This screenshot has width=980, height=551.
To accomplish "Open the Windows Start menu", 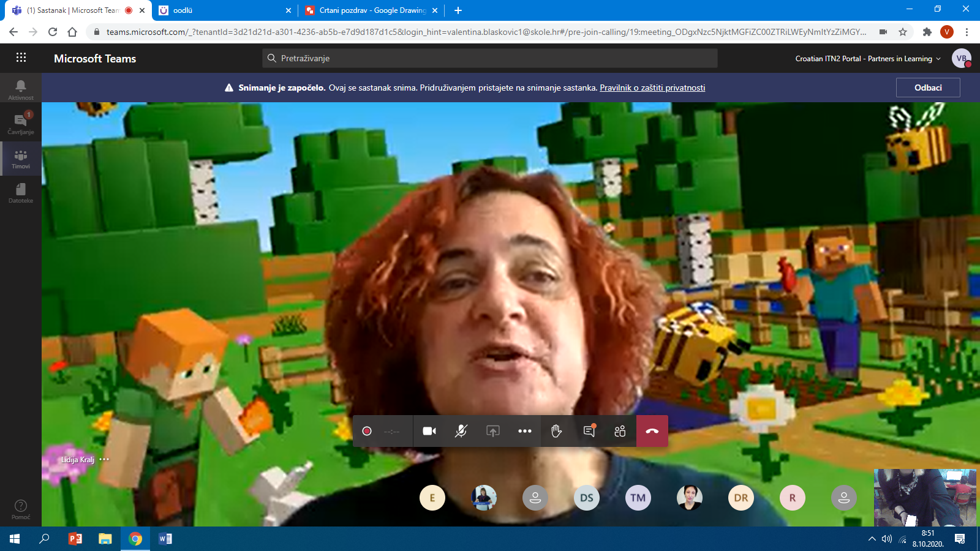I will coord(15,539).
